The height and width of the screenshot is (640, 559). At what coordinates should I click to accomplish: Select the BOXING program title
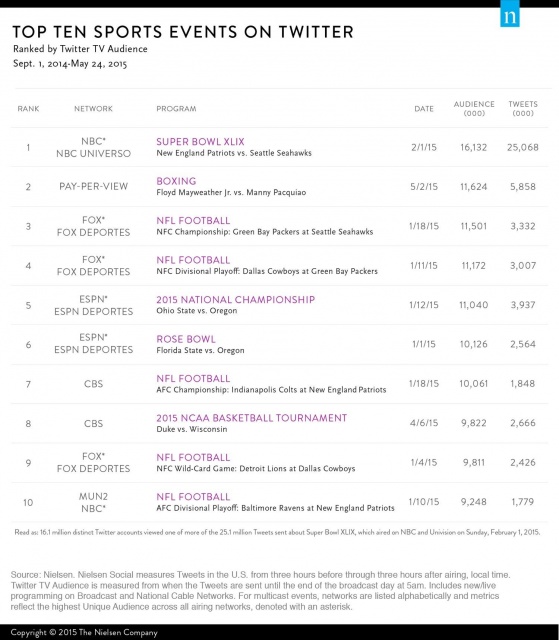click(x=176, y=181)
